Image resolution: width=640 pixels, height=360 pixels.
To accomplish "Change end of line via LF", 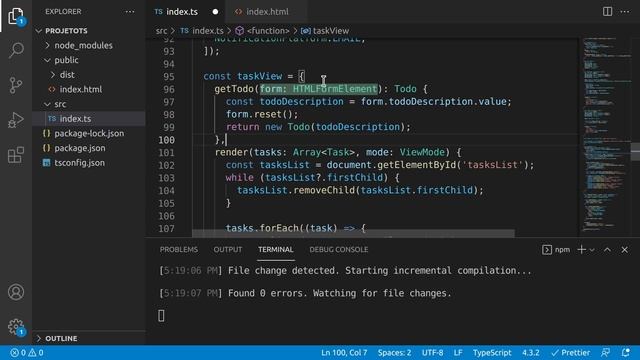I will 458,353.
